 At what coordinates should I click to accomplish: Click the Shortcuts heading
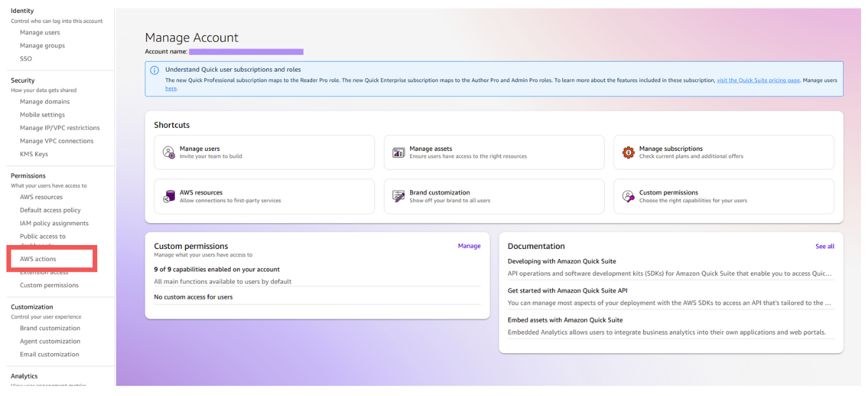click(x=172, y=125)
